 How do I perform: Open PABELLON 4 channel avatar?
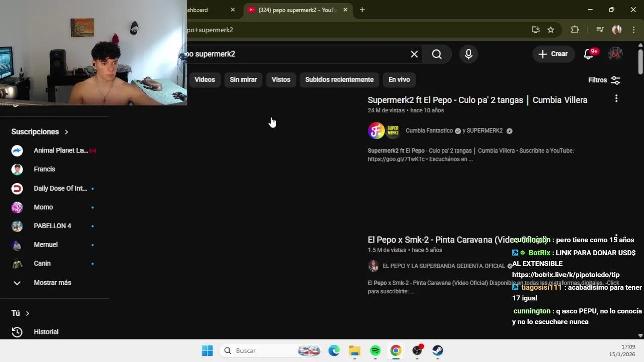click(17, 226)
